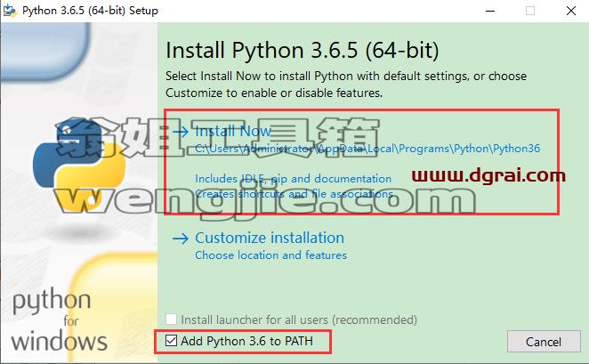
Task: Choose Customize installation
Action: click(x=270, y=238)
